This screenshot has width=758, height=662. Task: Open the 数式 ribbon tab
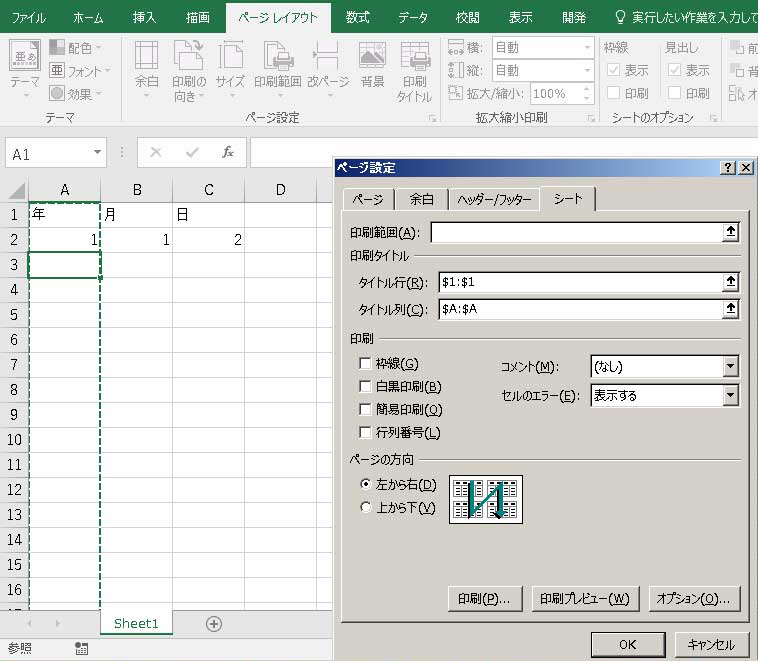pyautogui.click(x=357, y=17)
